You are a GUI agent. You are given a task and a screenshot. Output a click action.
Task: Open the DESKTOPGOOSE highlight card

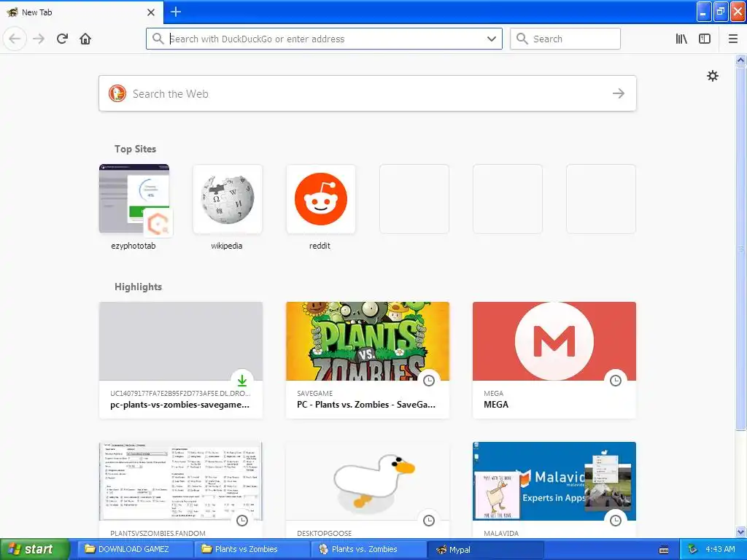coord(368,490)
